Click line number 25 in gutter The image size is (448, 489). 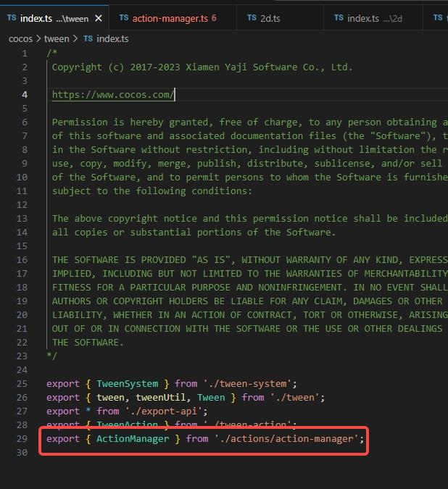22,383
